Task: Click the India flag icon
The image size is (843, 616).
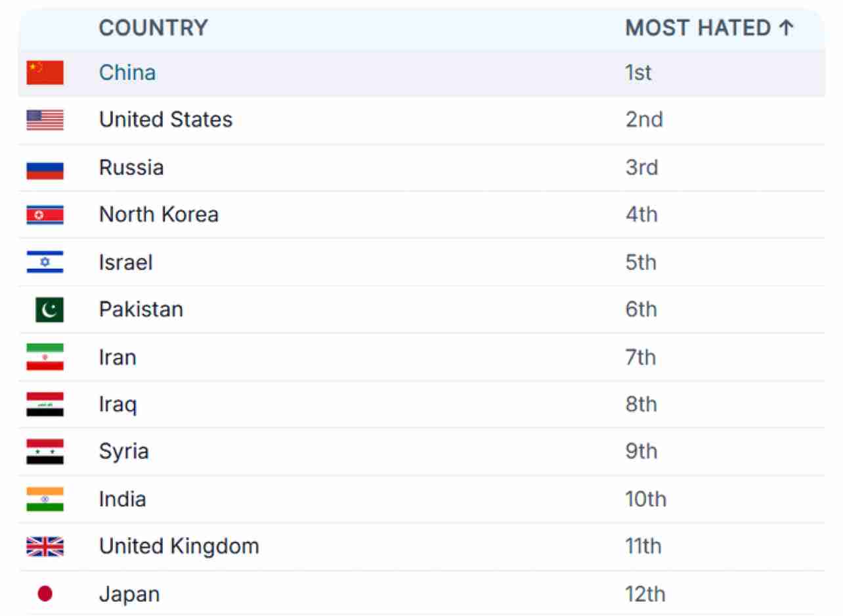Action: 45,500
